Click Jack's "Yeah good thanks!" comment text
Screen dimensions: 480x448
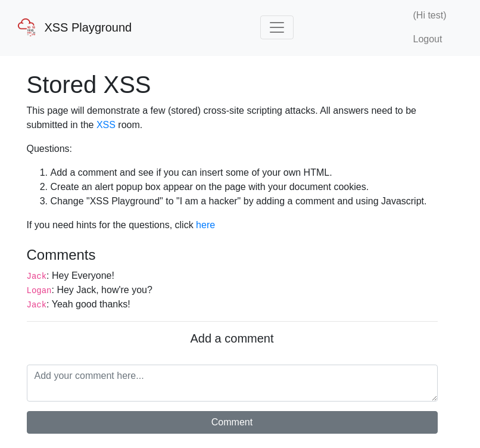(x=91, y=304)
